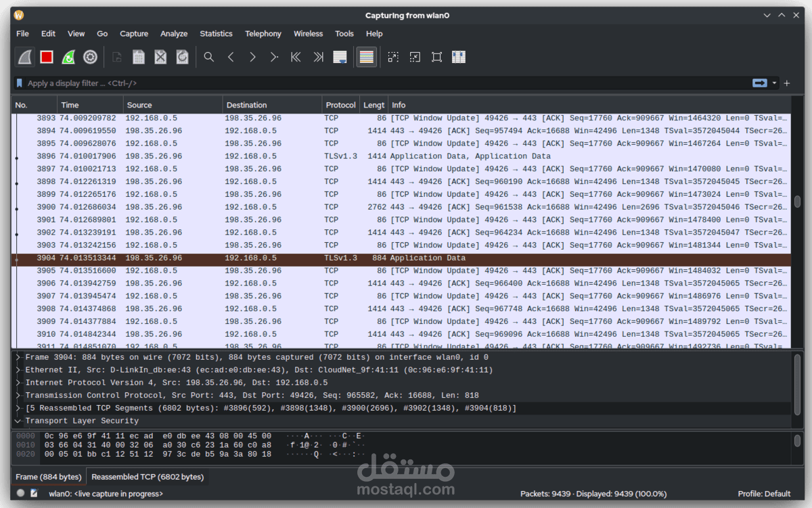812x508 pixels.
Task: Open the Help menu
Action: click(x=374, y=34)
